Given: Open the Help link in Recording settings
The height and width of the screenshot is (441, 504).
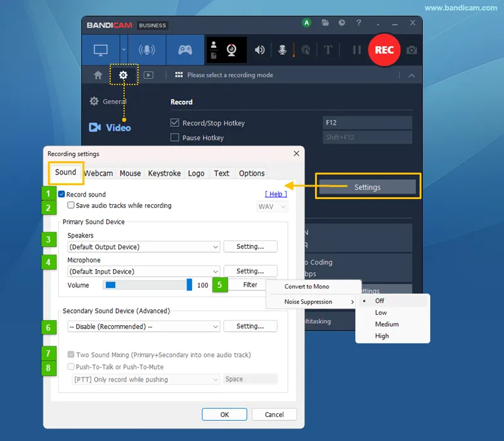Looking at the screenshot, I should (x=276, y=194).
